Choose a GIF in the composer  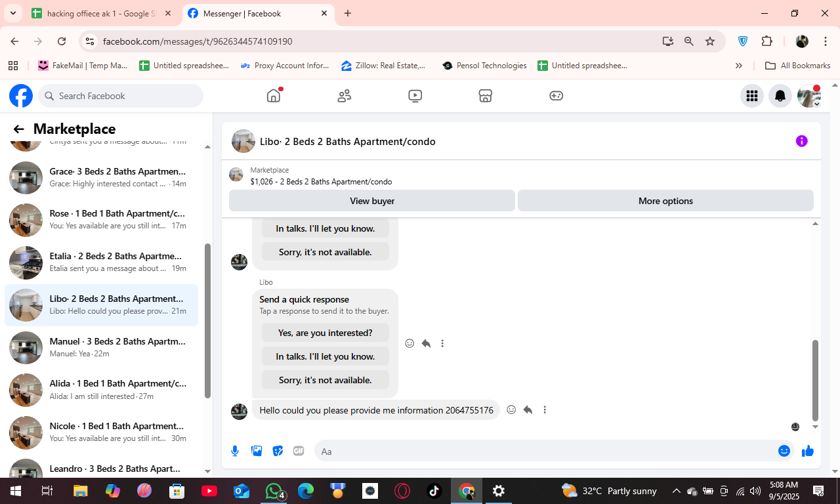(299, 451)
